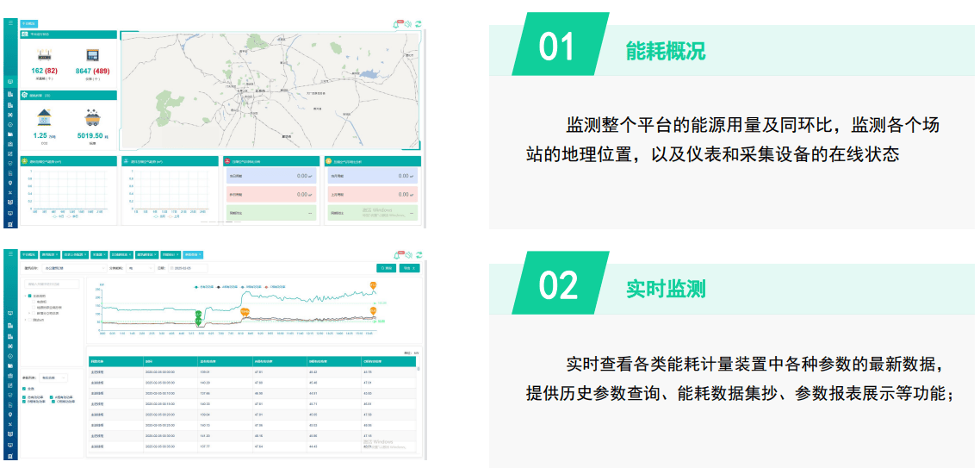The height and width of the screenshot is (468, 980).
Task: Click the query button above the line chart
Action: click(x=385, y=268)
